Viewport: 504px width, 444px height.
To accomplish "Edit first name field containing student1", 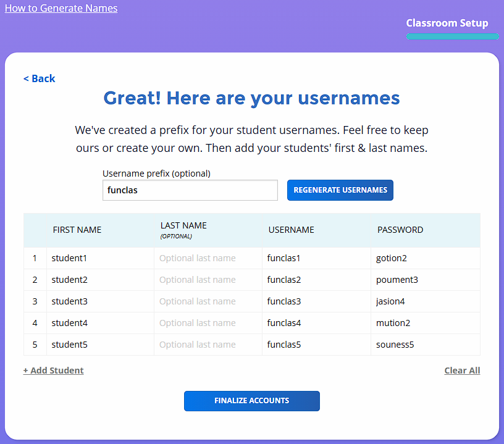I will click(x=100, y=258).
